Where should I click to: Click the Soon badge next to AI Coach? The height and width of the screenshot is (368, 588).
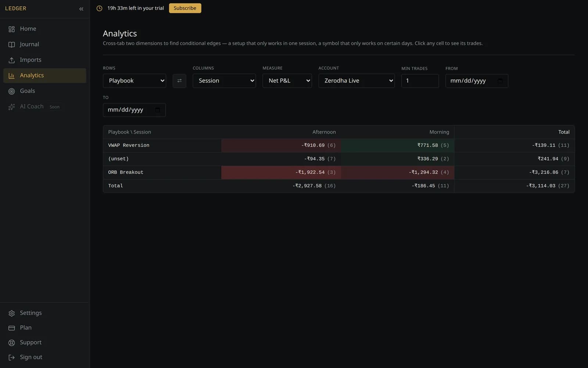tap(54, 107)
